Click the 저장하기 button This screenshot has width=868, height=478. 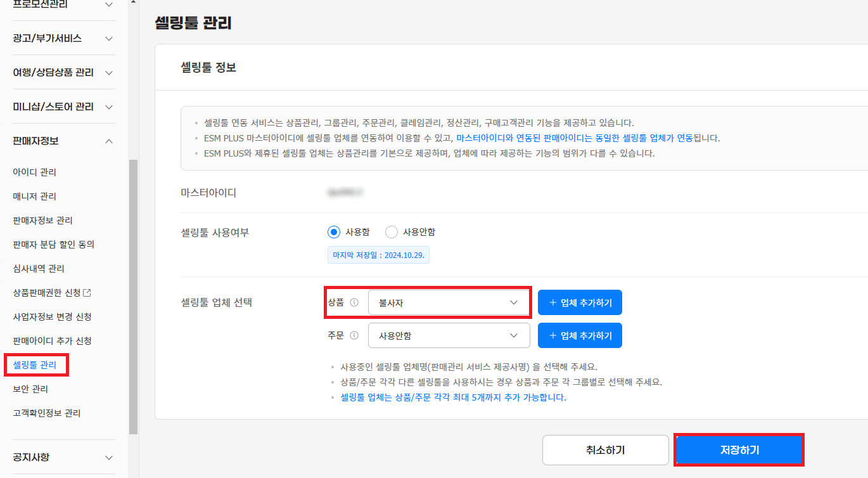(739, 450)
